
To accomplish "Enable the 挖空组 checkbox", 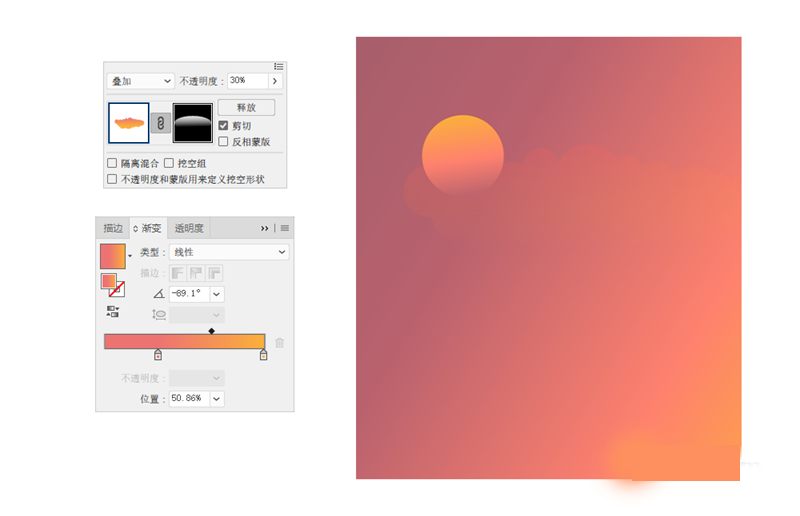I will pyautogui.click(x=169, y=163).
